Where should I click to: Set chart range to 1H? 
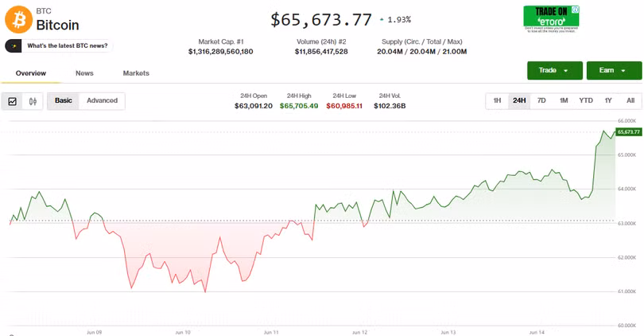coord(497,101)
